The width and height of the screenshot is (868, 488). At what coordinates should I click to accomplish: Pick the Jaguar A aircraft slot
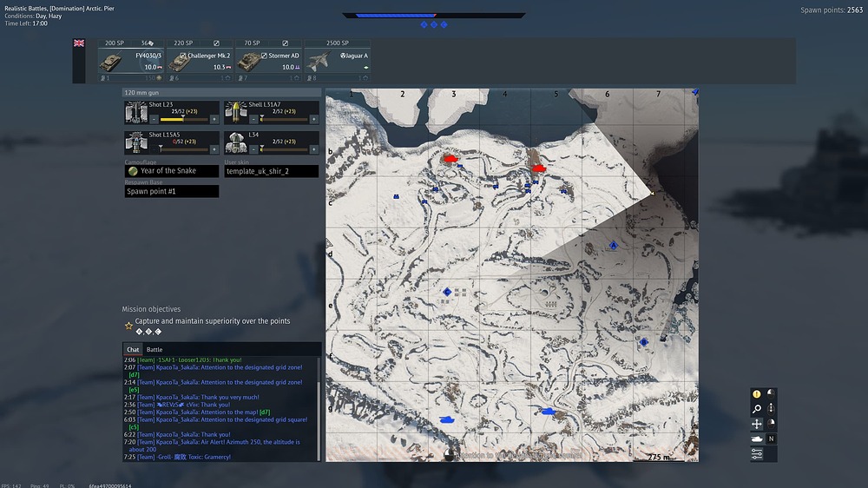338,61
